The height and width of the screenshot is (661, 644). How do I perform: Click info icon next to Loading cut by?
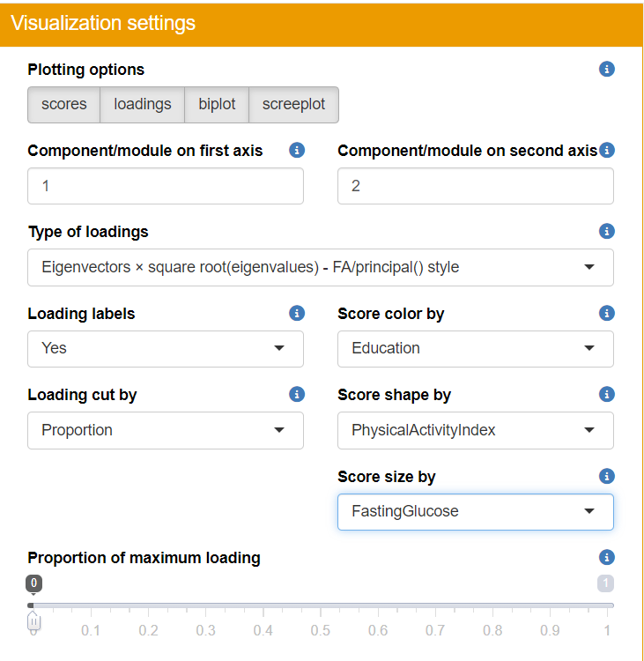[x=297, y=394]
